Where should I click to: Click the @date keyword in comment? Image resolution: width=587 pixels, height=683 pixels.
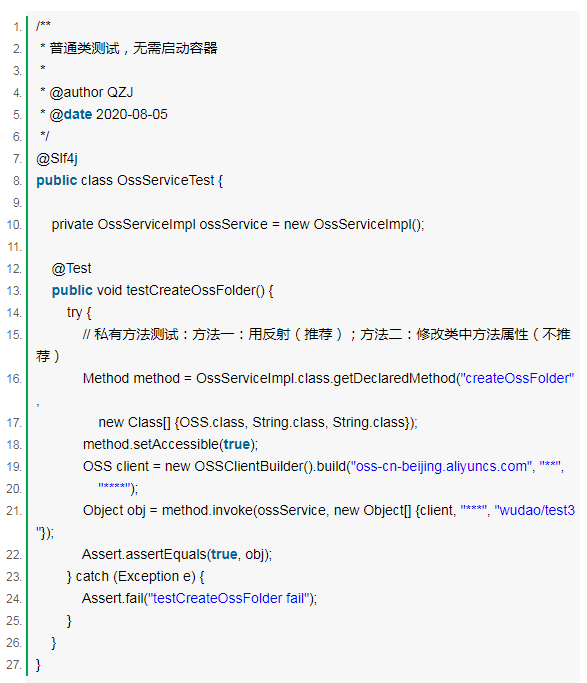click(71, 114)
